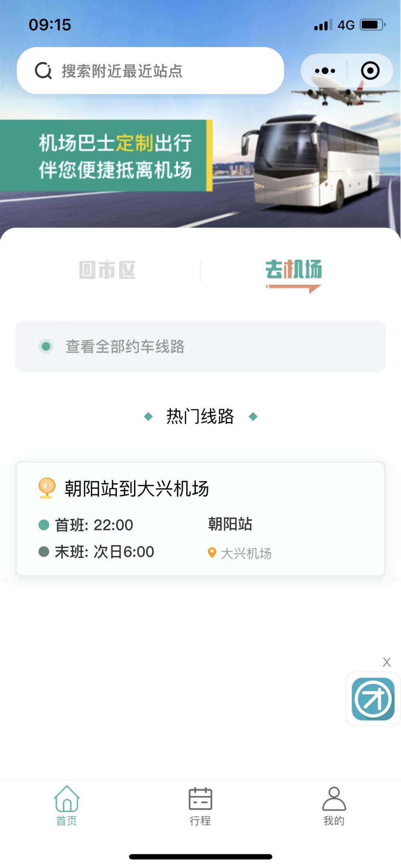Screen dimensions: 401x868
Task: Open the mini program more-options menu
Action: 325,71
